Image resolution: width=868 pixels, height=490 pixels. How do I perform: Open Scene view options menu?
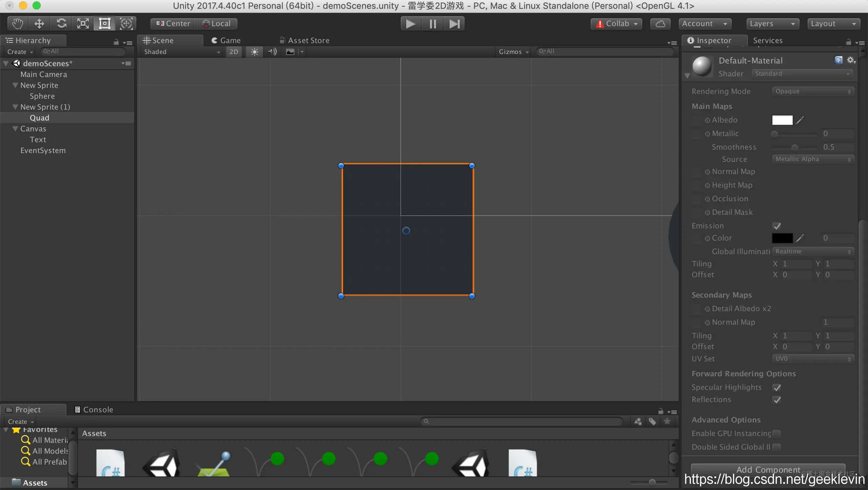(x=672, y=43)
